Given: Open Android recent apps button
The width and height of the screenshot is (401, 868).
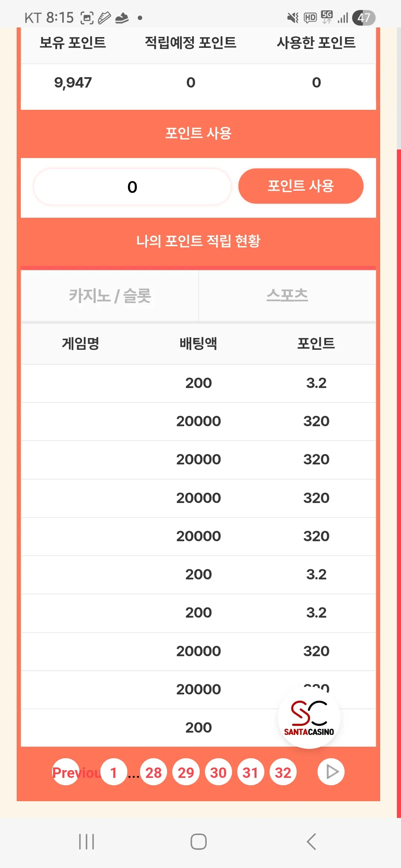Looking at the screenshot, I should point(87,842).
